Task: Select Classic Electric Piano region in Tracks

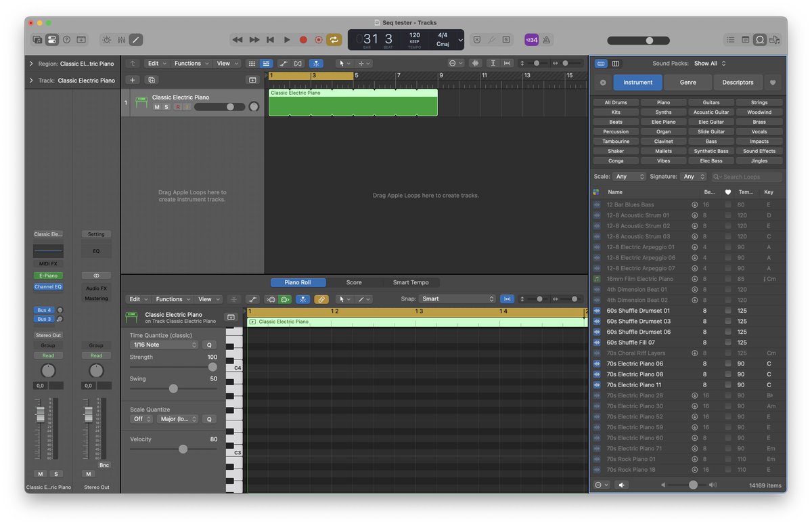Action: click(x=353, y=102)
